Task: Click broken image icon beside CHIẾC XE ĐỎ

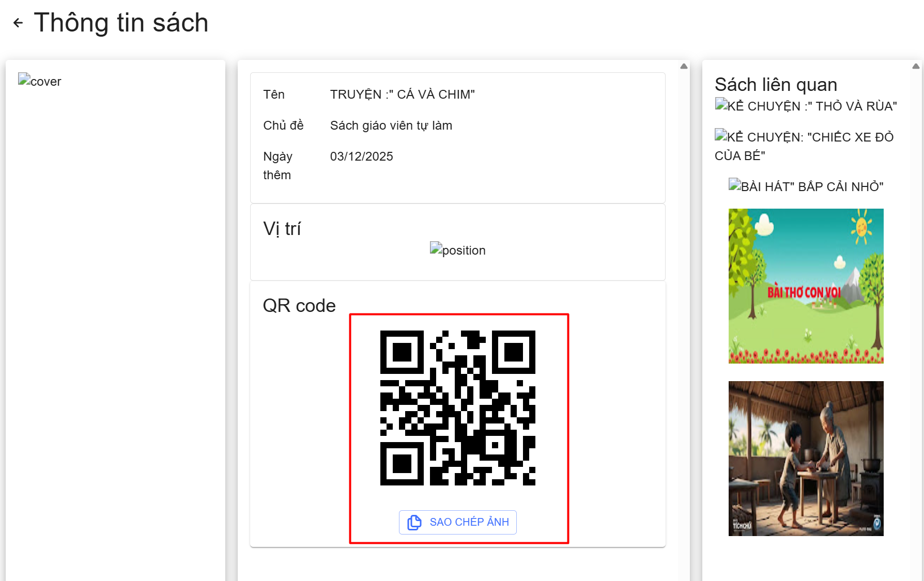Action: tap(721, 135)
